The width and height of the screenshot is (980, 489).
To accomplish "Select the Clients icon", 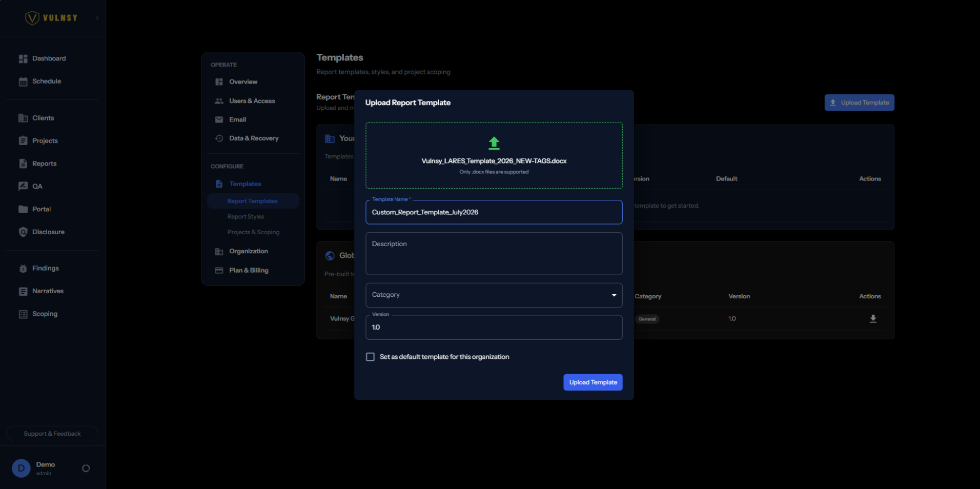I will [x=23, y=118].
